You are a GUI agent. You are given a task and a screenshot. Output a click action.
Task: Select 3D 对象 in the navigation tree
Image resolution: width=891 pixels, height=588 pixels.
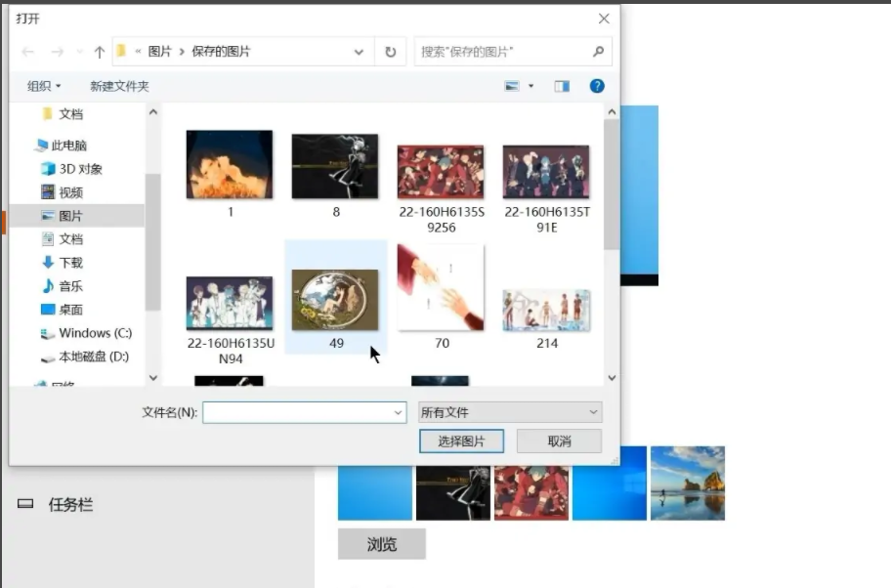coord(80,169)
